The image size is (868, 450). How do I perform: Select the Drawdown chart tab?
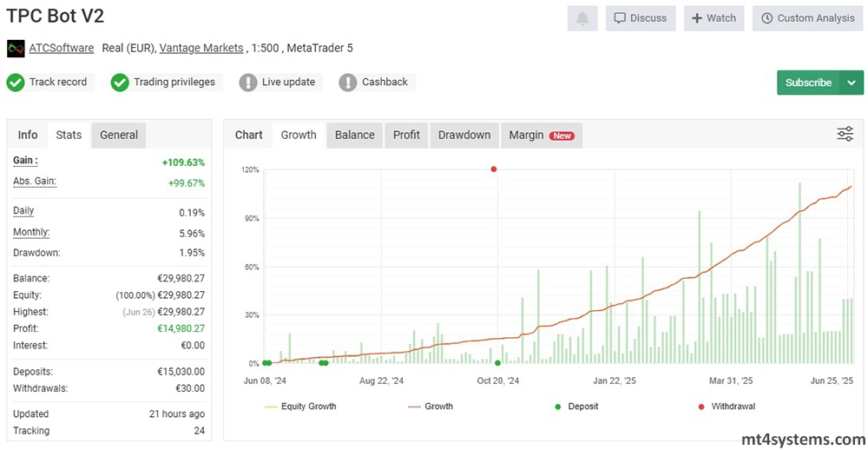point(464,135)
